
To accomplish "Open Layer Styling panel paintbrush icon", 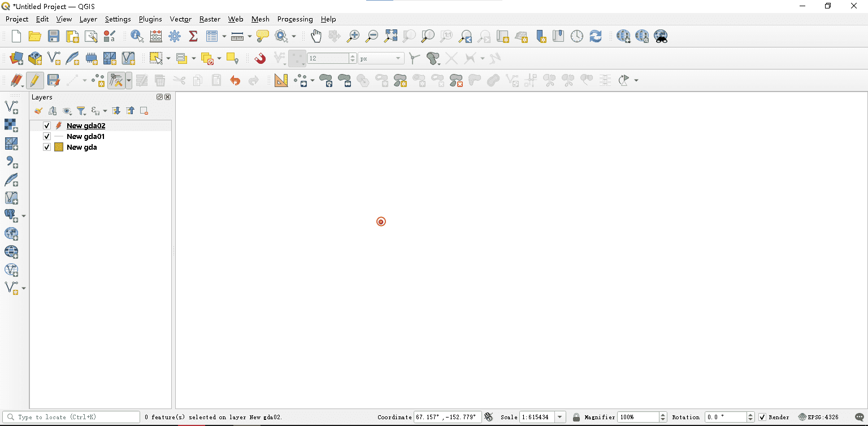I will [38, 111].
